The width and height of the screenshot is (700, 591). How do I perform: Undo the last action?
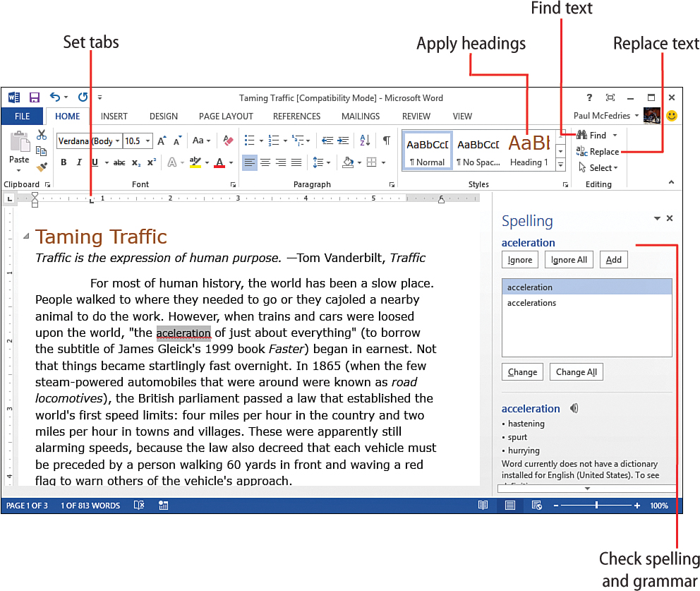tap(55, 97)
